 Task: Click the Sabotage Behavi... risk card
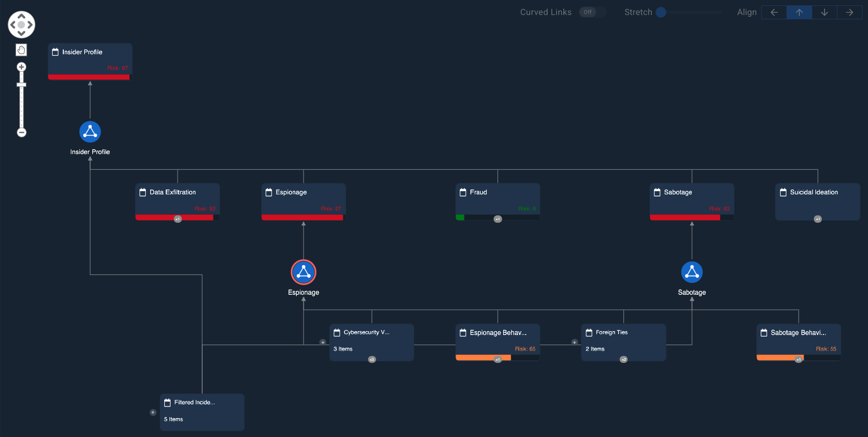pyautogui.click(x=798, y=340)
